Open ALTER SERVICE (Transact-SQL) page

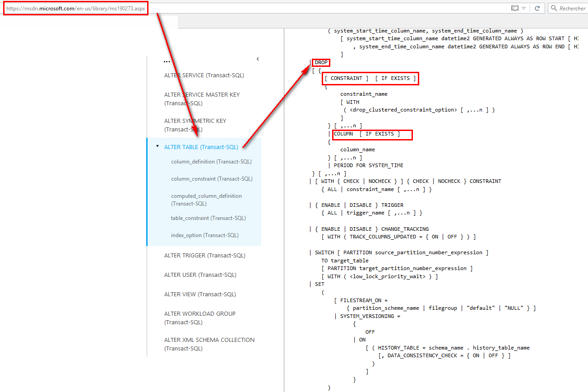pyautogui.click(x=204, y=75)
